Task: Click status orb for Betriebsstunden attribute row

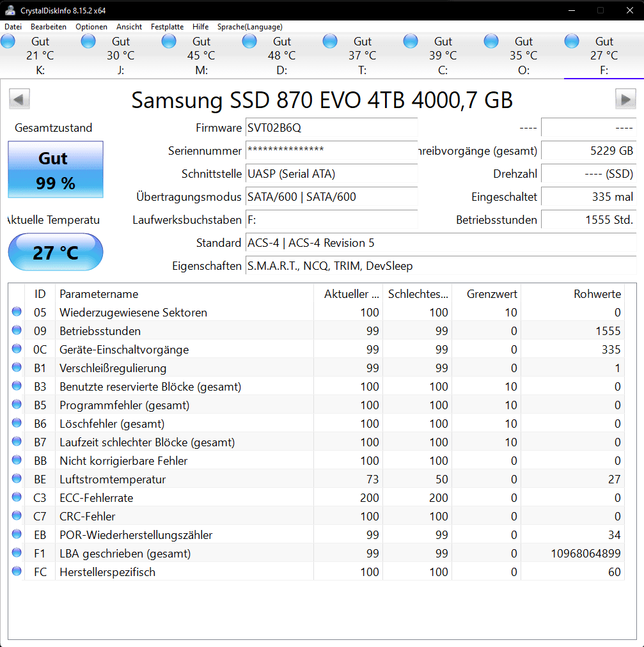Action: click(17, 330)
